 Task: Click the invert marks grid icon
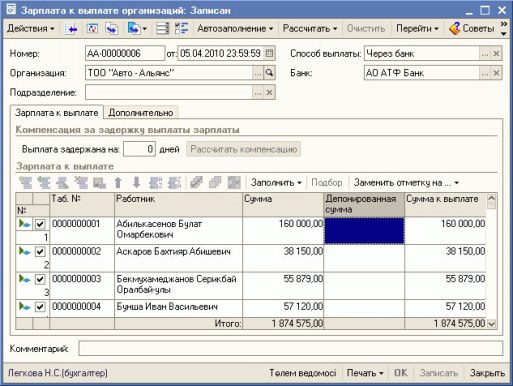[234, 183]
